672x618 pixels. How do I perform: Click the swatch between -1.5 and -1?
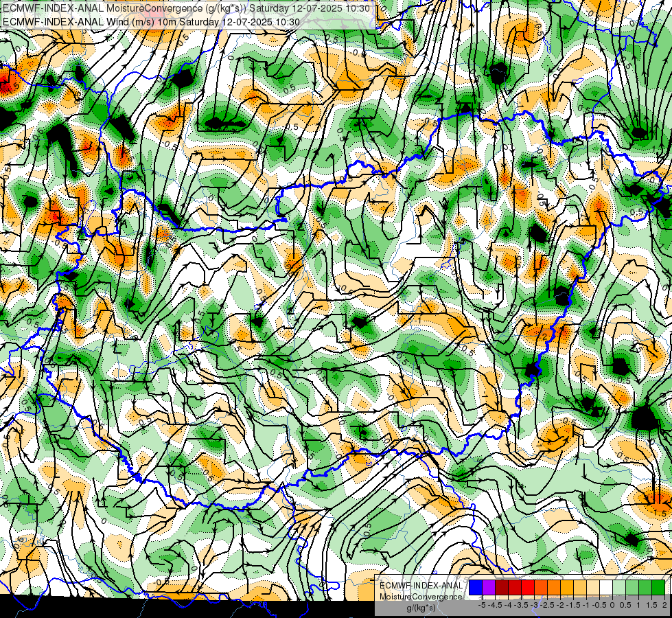point(580,587)
